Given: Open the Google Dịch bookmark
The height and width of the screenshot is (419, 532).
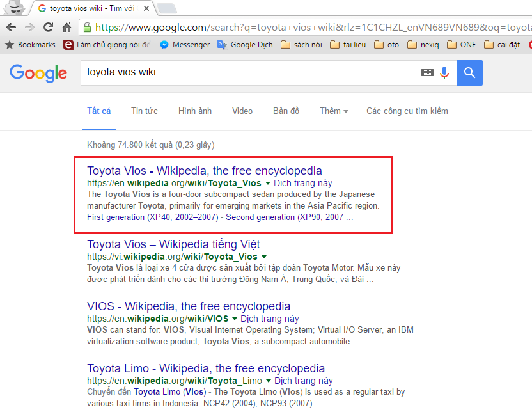Looking at the screenshot, I should [x=245, y=45].
